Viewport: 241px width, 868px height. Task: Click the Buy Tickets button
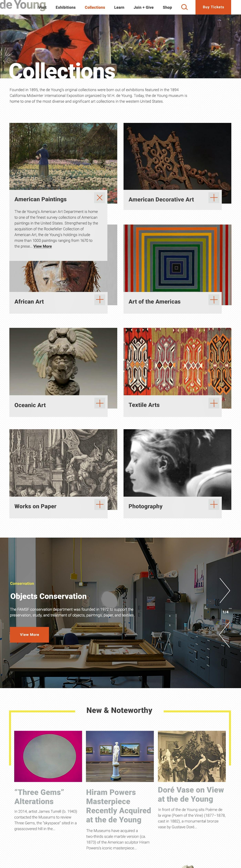[213, 7]
